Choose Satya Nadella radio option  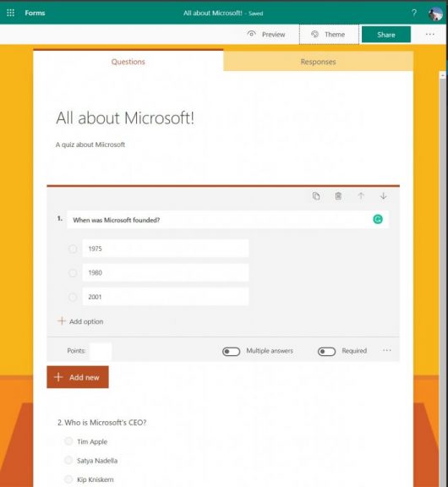68,460
